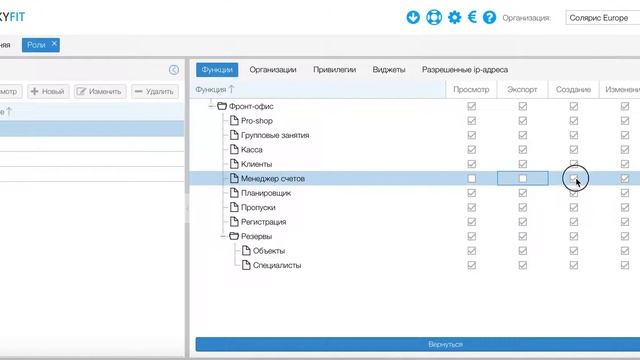Click the Удалить button
The image size is (640, 360).
pyautogui.click(x=155, y=91)
